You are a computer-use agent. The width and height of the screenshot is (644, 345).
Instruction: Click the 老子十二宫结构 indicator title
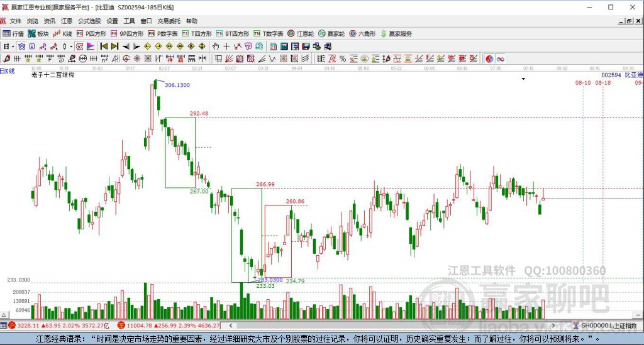(53, 75)
